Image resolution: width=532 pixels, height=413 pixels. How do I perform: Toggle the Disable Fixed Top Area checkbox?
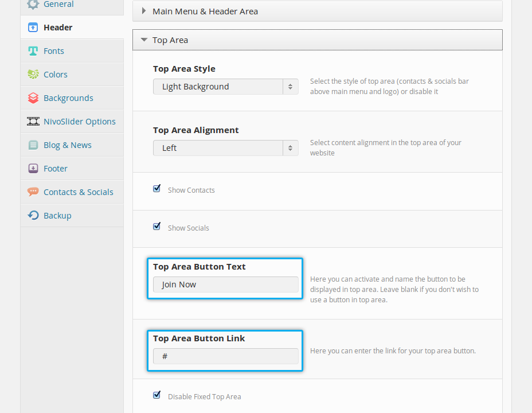(x=157, y=395)
